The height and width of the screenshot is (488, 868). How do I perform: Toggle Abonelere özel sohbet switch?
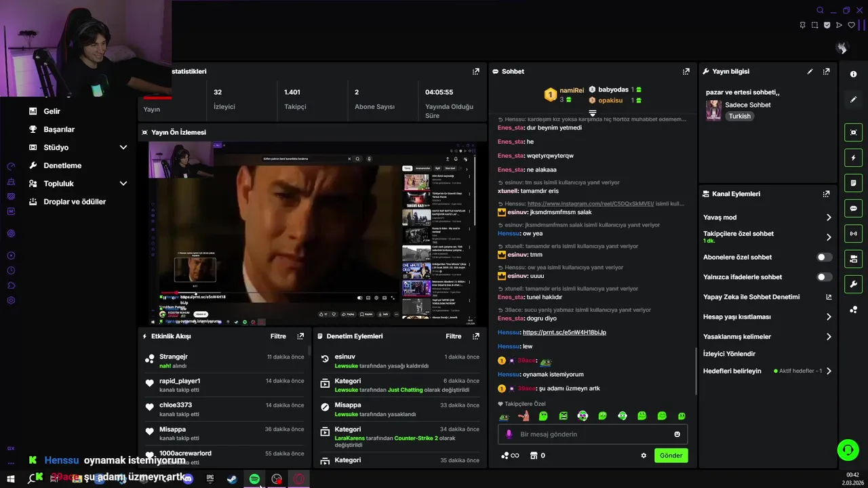(825, 258)
